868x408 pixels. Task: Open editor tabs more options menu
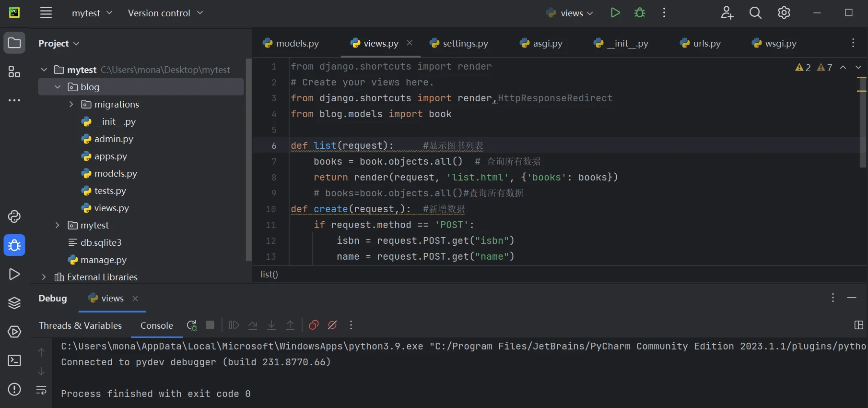coord(853,43)
